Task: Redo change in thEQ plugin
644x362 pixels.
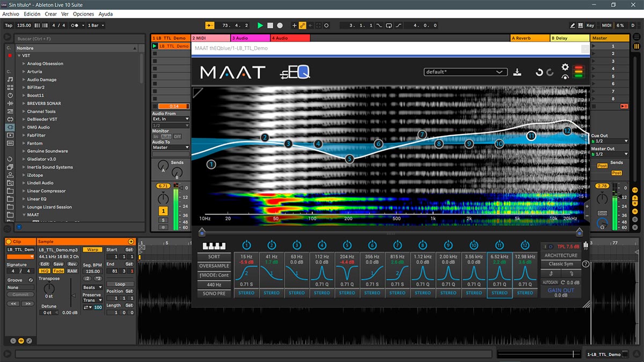Action: (x=550, y=72)
